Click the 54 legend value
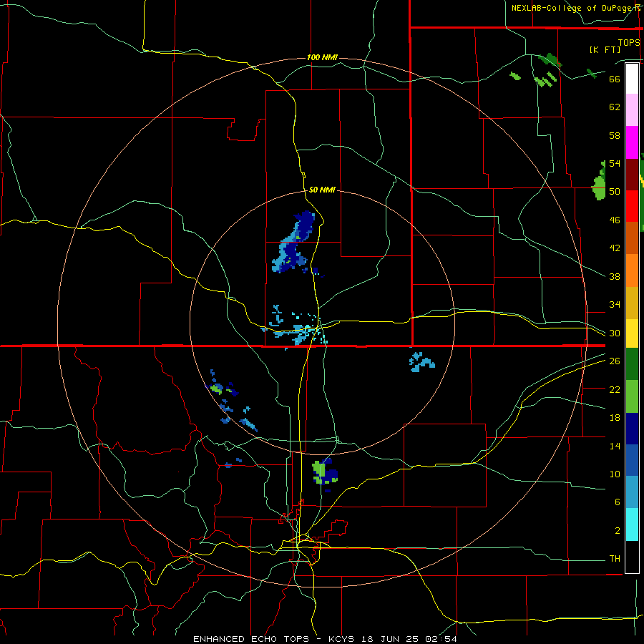Image resolution: width=644 pixels, height=644 pixels. coord(615,163)
